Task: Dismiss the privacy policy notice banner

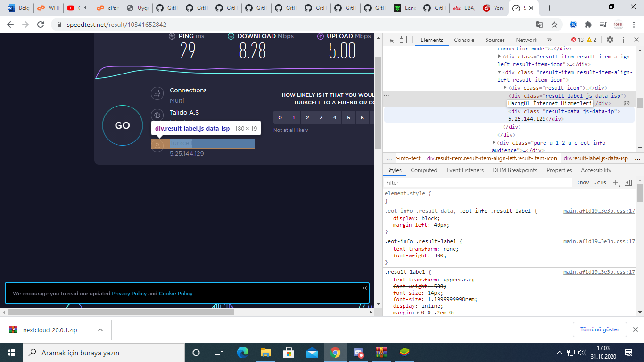Action: click(x=364, y=288)
